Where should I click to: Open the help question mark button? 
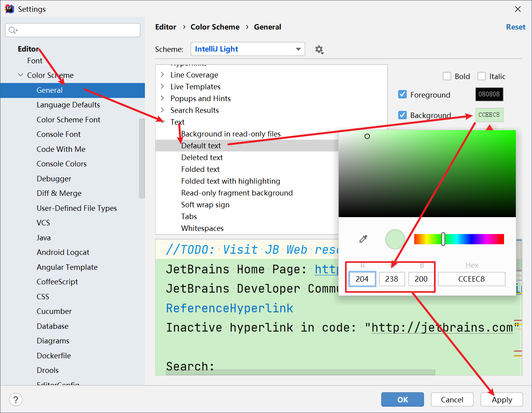click(16, 400)
